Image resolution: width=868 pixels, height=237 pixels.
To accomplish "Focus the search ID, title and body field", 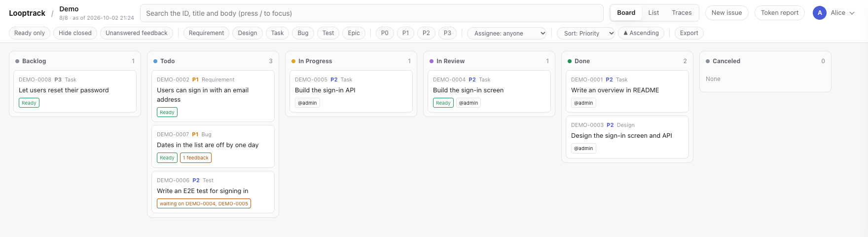I will tap(372, 13).
